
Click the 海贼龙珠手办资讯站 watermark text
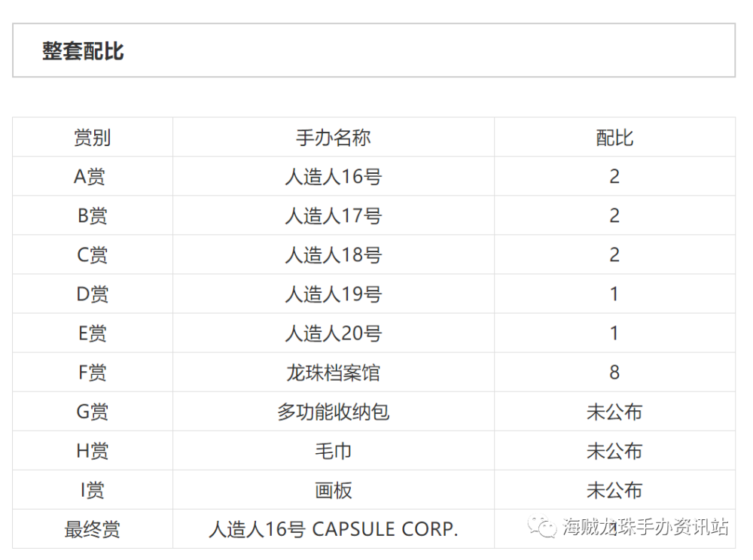[645, 527]
